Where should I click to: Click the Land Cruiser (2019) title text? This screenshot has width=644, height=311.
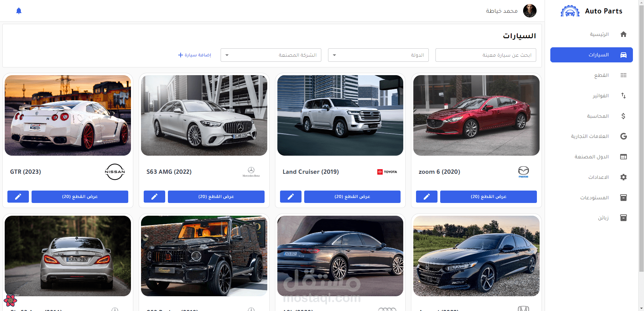tap(311, 172)
